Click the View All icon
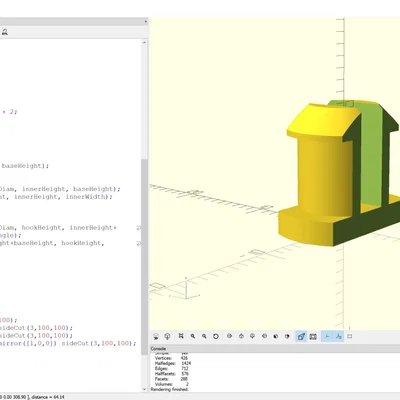The width and height of the screenshot is (400, 400). click(181, 336)
